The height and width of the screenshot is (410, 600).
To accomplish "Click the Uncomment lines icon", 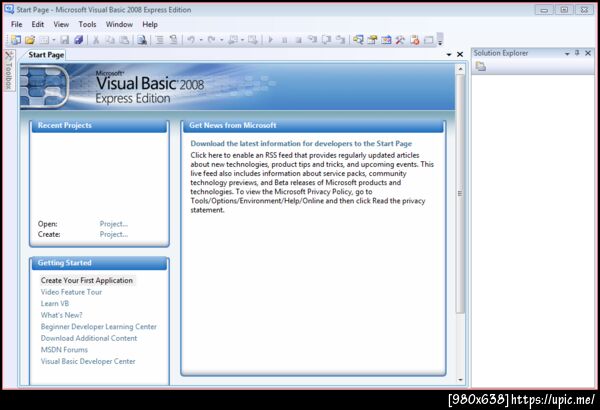I will click(173, 39).
